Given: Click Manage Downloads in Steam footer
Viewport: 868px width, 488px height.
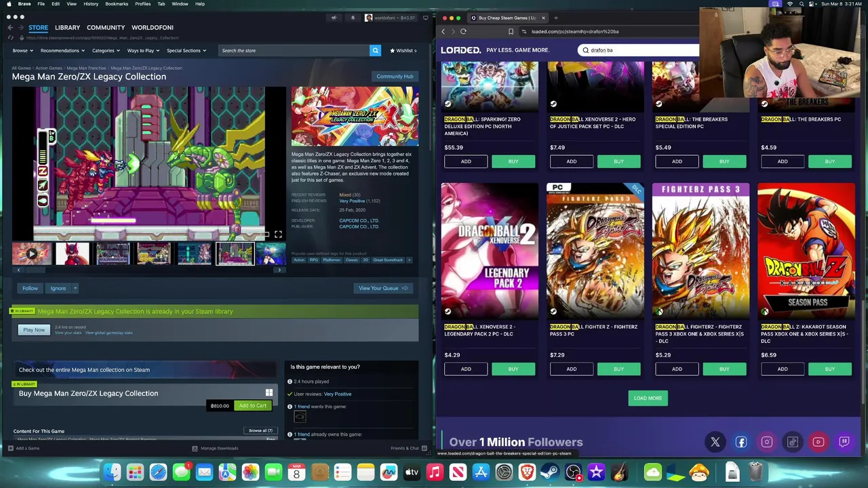Looking at the screenshot, I should (x=215, y=448).
